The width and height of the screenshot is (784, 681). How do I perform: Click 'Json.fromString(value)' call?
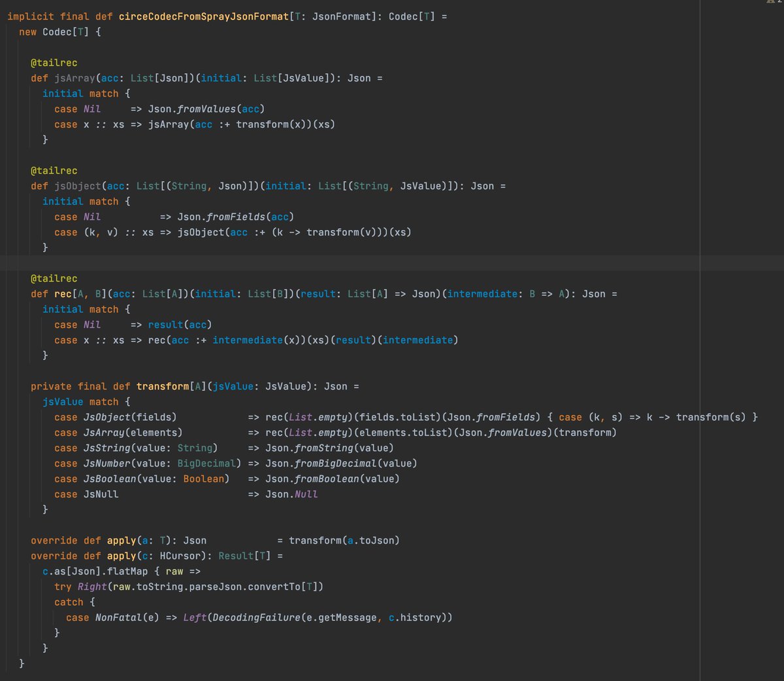pos(329,448)
